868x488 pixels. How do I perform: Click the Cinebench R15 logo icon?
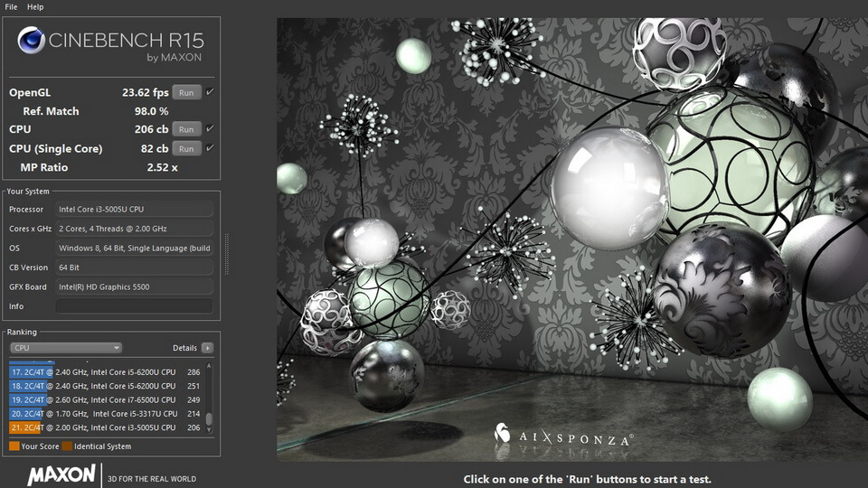coord(31,41)
